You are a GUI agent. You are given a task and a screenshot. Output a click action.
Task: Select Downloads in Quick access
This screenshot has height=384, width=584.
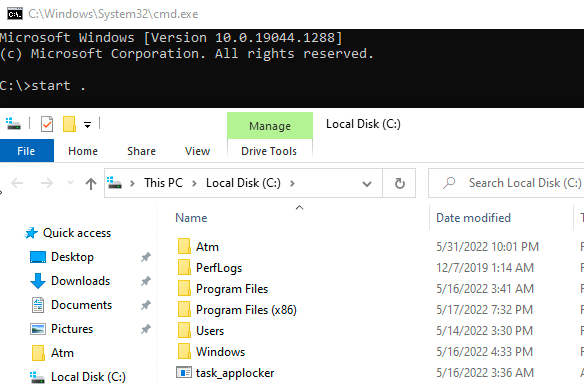pos(70,281)
